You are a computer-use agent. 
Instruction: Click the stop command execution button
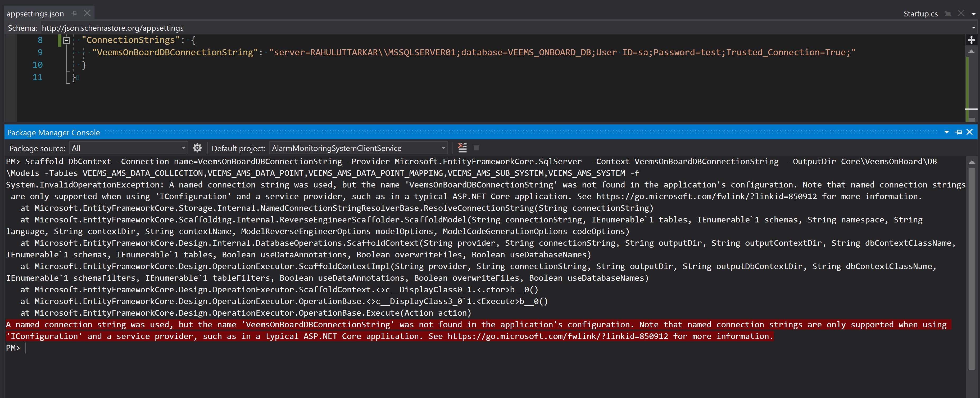pyautogui.click(x=476, y=148)
